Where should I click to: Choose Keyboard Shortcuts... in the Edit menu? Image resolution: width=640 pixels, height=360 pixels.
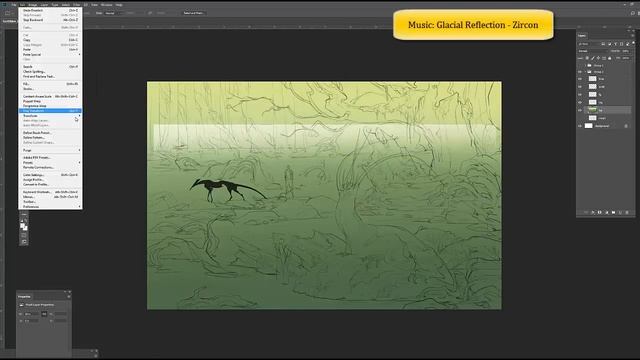coord(50,192)
